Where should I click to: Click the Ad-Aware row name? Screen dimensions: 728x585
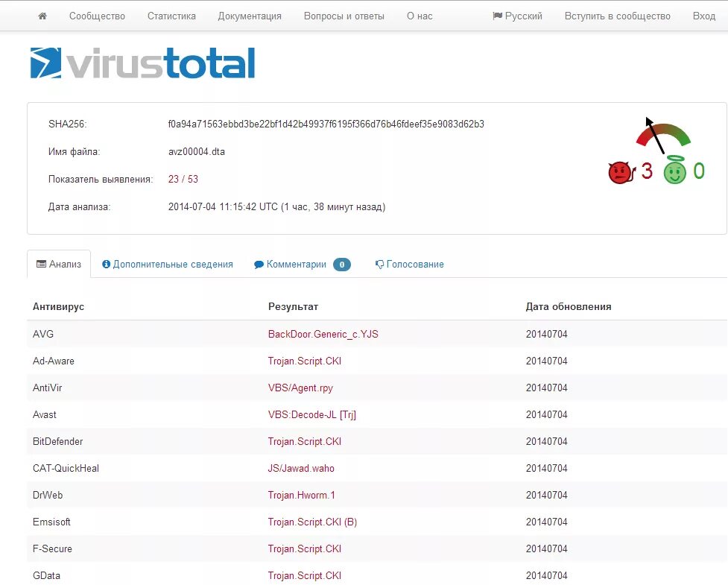coord(54,361)
